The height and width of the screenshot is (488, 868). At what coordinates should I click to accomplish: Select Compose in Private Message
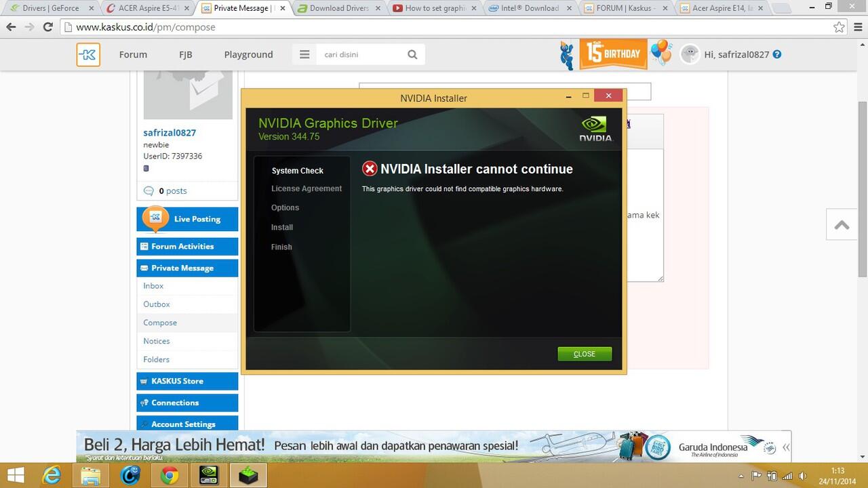point(160,323)
